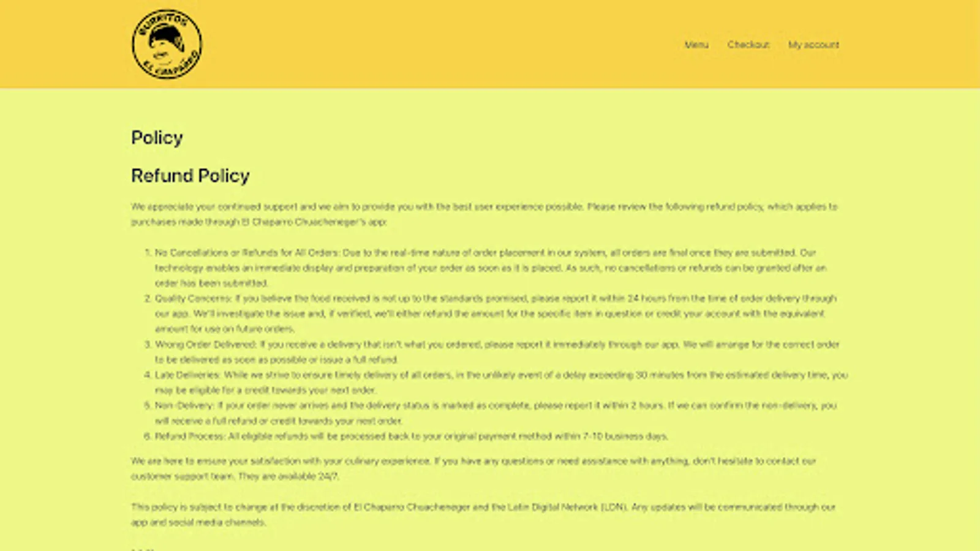
Task: Click the "Refund Policy" heading
Action: click(x=190, y=176)
